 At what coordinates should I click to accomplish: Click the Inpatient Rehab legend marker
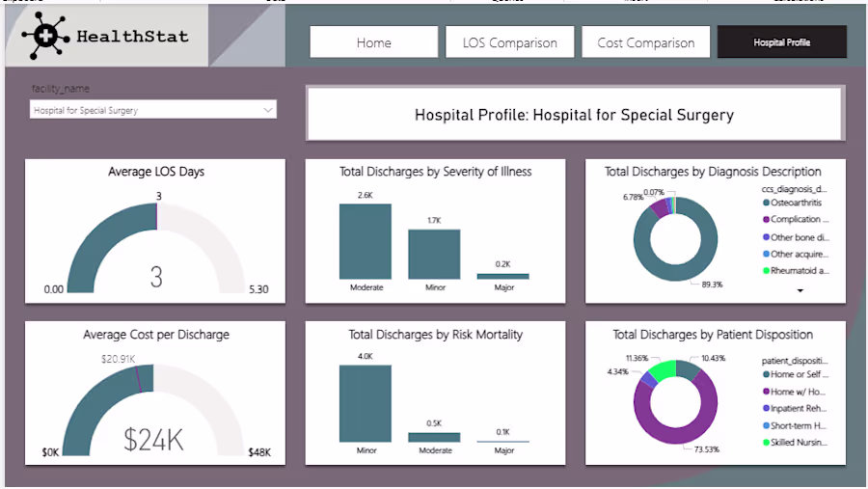pyautogui.click(x=765, y=408)
